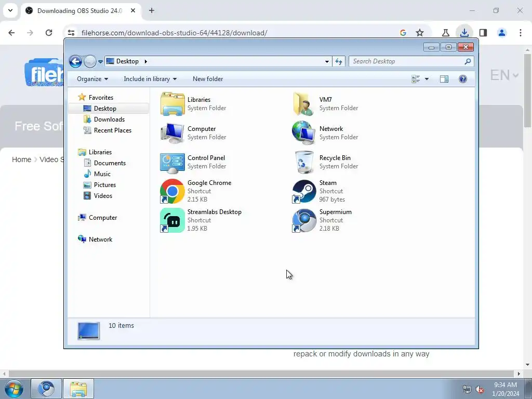The image size is (532, 399).
Task: Switch to Windows Explorer taskbar button
Action: click(x=78, y=389)
